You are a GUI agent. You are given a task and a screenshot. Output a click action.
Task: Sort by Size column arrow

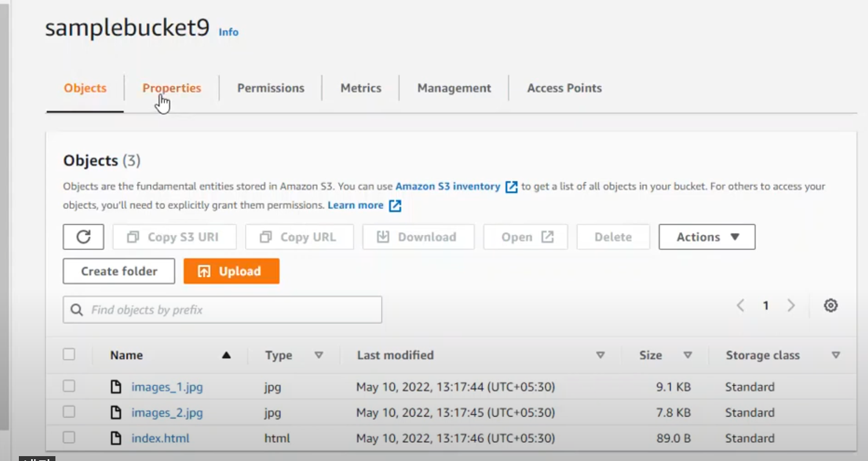(688, 355)
